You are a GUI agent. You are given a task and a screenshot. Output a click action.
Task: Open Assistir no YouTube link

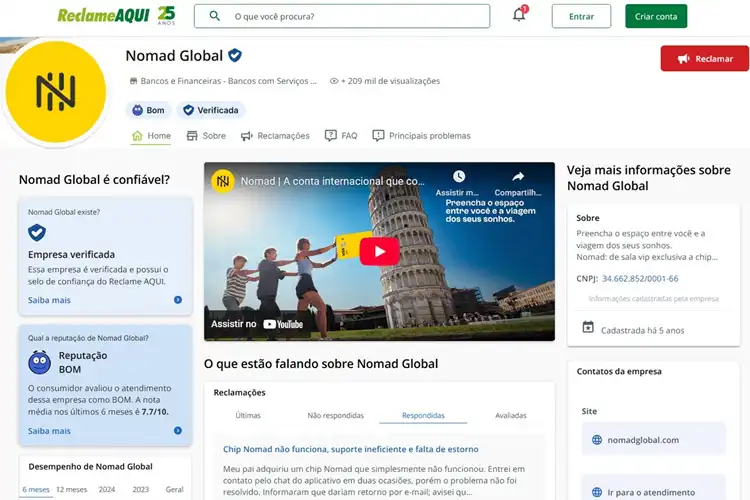click(x=257, y=324)
